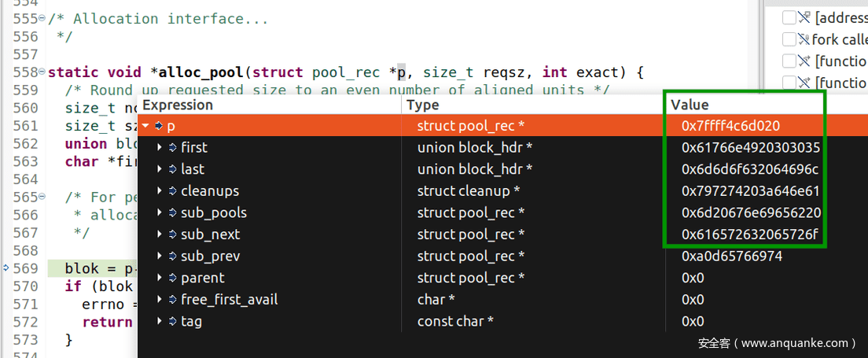868x358 pixels.
Task: Select value 0xa0d65766974 of sub_prev
Action: pos(732,256)
